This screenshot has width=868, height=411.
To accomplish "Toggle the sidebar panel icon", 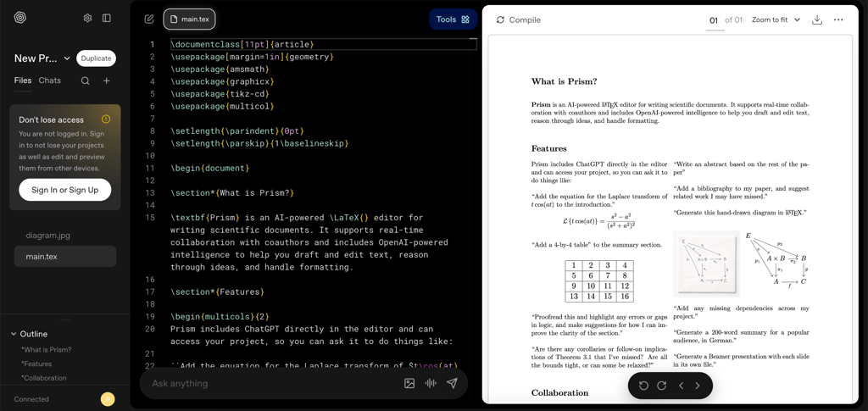I will pyautogui.click(x=107, y=19).
